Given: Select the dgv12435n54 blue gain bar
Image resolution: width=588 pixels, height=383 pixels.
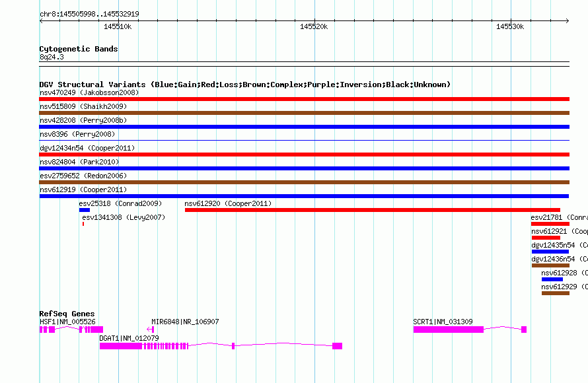Looking at the screenshot, I should 550,252.
